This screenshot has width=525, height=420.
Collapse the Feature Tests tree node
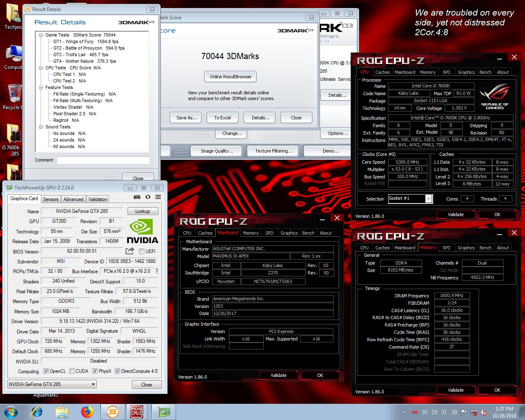(x=41, y=87)
